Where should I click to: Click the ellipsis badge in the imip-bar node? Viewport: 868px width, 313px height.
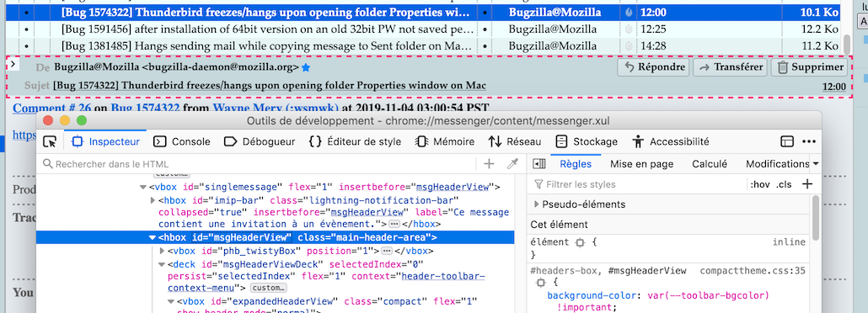pos(394,225)
